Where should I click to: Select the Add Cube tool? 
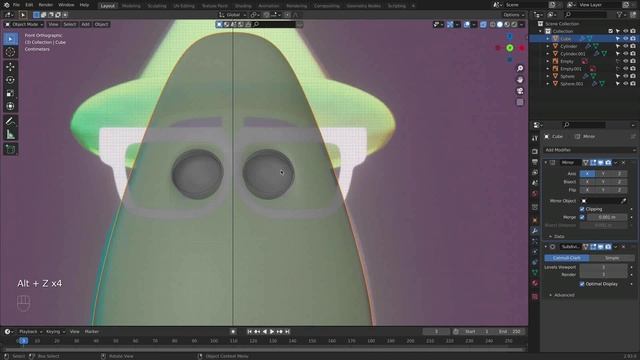pos(11,149)
